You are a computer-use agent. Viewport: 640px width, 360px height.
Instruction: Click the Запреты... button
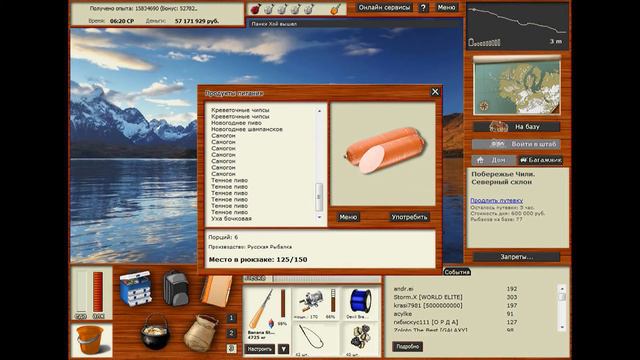coord(516,257)
